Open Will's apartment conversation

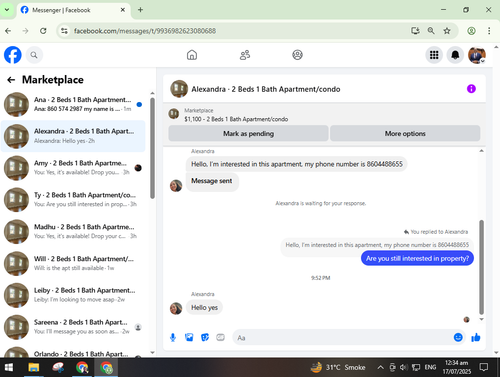pos(73,263)
